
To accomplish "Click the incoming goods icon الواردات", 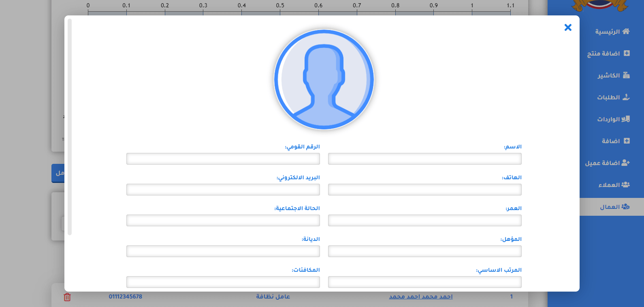I will click(x=626, y=119).
